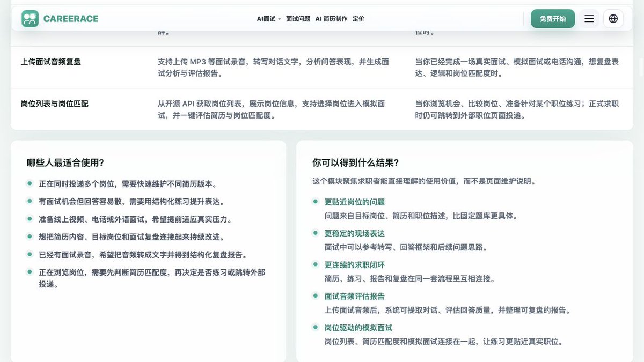644x362 pixels.
Task: Select the 岗位列表与岗位匹配 row title
Action: pyautogui.click(x=55, y=104)
